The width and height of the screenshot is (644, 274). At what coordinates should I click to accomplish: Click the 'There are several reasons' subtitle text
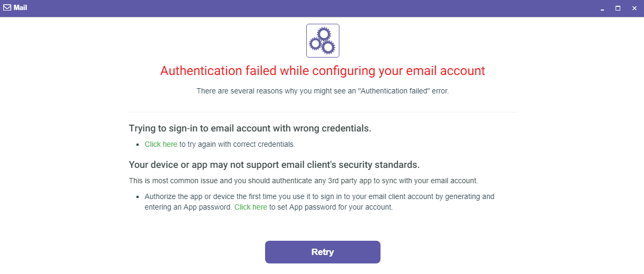pyautogui.click(x=323, y=91)
